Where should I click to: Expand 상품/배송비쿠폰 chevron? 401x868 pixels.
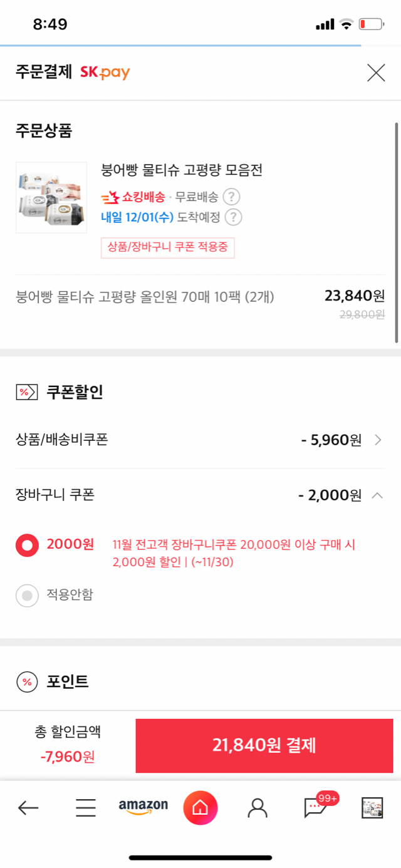point(378,440)
